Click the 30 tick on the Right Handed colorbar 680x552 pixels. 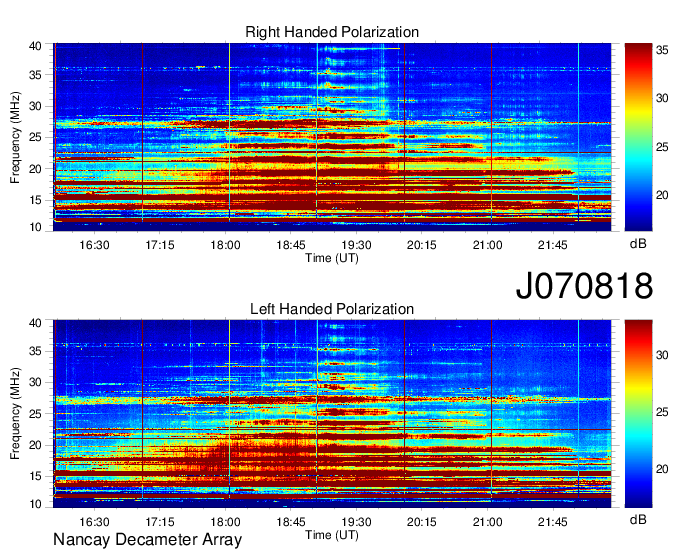click(662, 98)
